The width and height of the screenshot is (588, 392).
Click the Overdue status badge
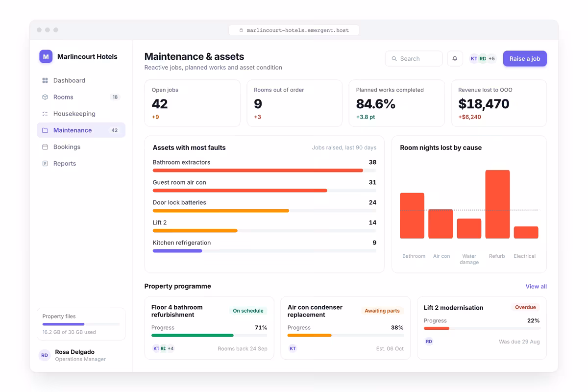[x=525, y=307]
